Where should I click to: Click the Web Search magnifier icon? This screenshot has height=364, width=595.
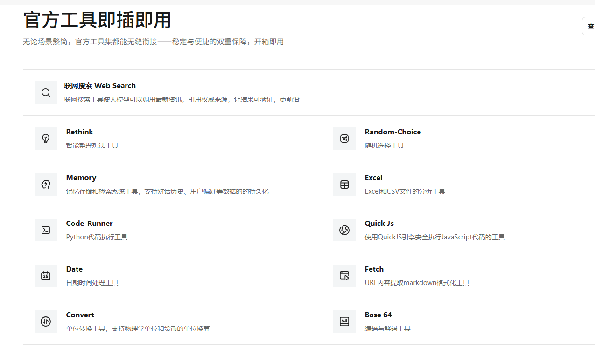point(46,92)
